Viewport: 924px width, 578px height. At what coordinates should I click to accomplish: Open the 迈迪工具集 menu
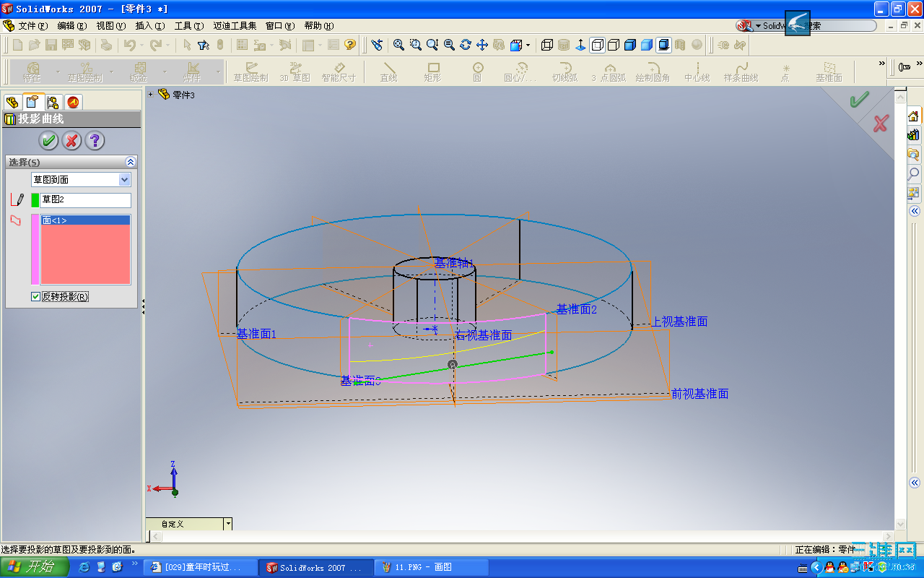(235, 25)
